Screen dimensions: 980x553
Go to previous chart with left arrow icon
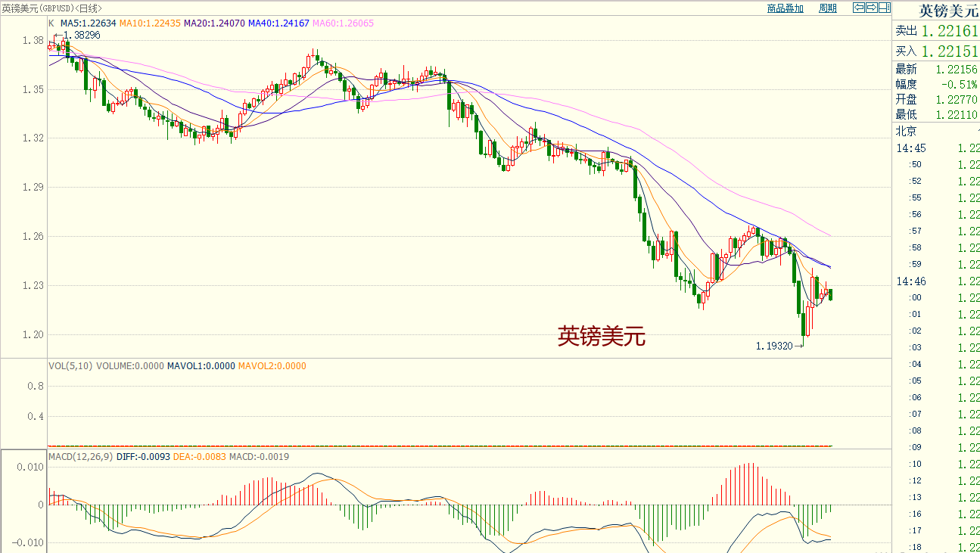[859, 8]
